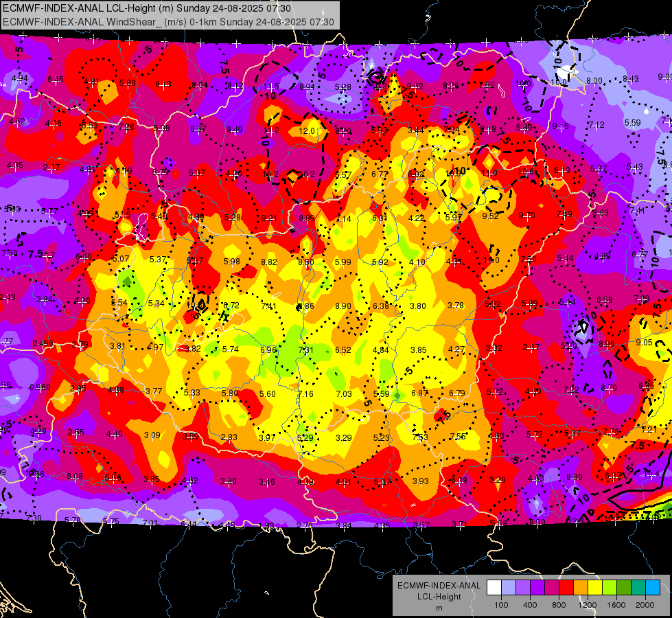
Task: Click the legend scale value '1600'
Action: pos(616,605)
